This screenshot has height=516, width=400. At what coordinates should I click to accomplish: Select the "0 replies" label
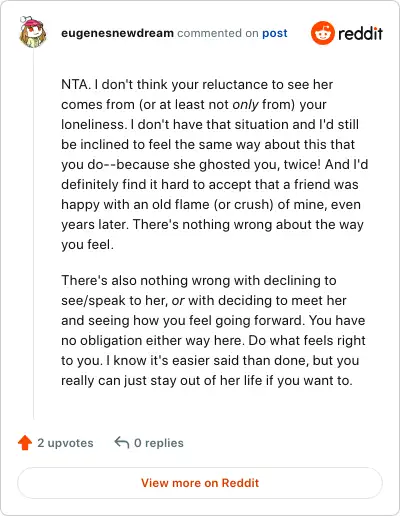pyautogui.click(x=159, y=443)
